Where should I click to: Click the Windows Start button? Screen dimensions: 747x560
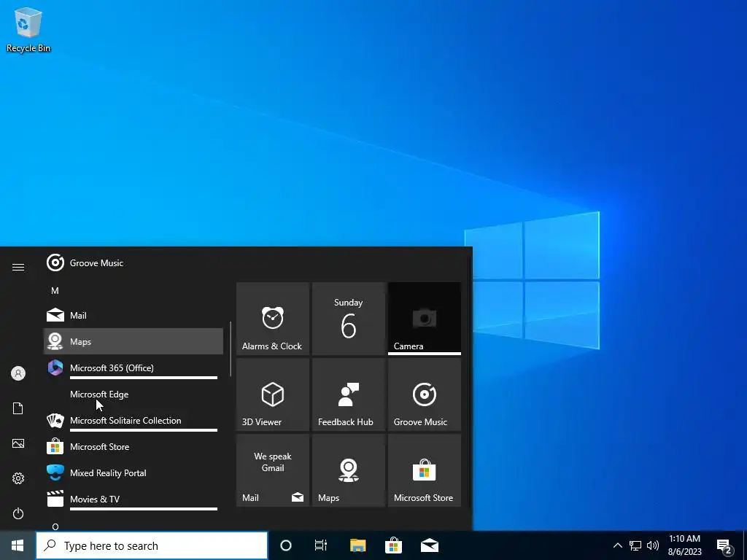(x=18, y=545)
